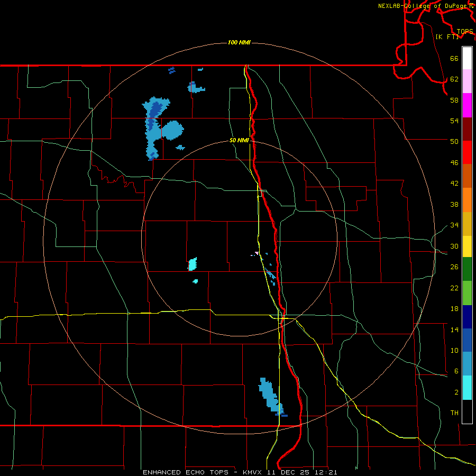Click the light blue echo near the northern border

pyautogui.click(x=196, y=88)
